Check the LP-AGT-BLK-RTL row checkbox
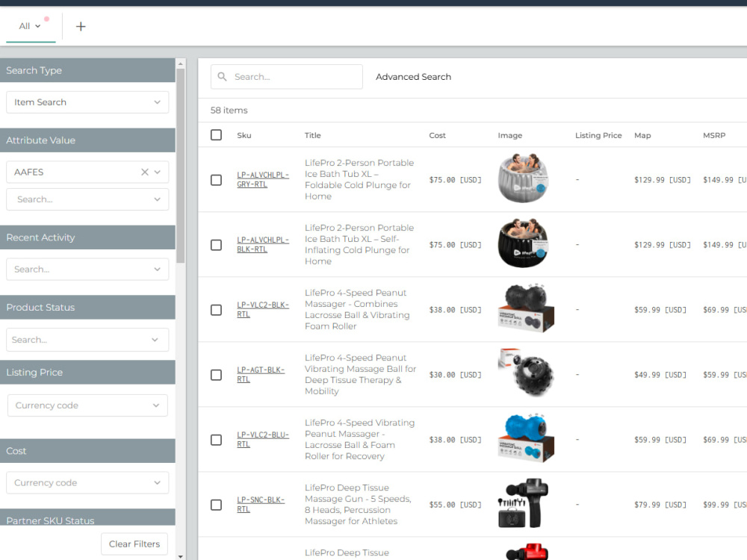This screenshot has height=560, width=747. tap(217, 375)
